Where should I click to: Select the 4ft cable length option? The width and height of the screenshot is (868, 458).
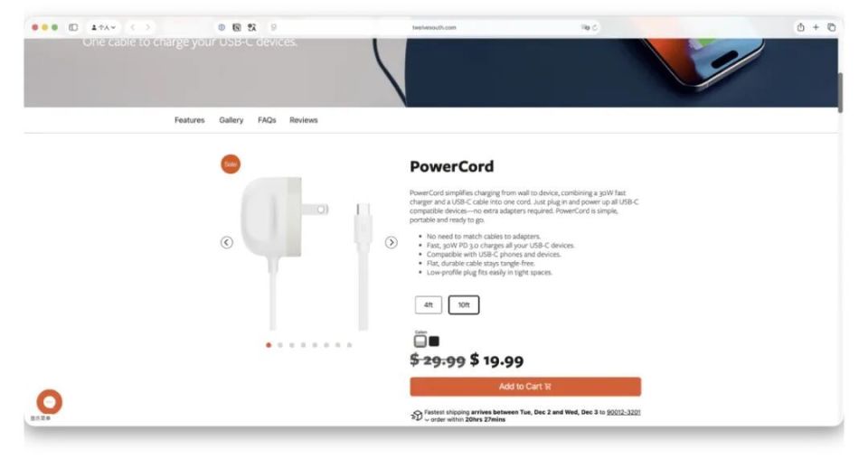click(x=429, y=304)
